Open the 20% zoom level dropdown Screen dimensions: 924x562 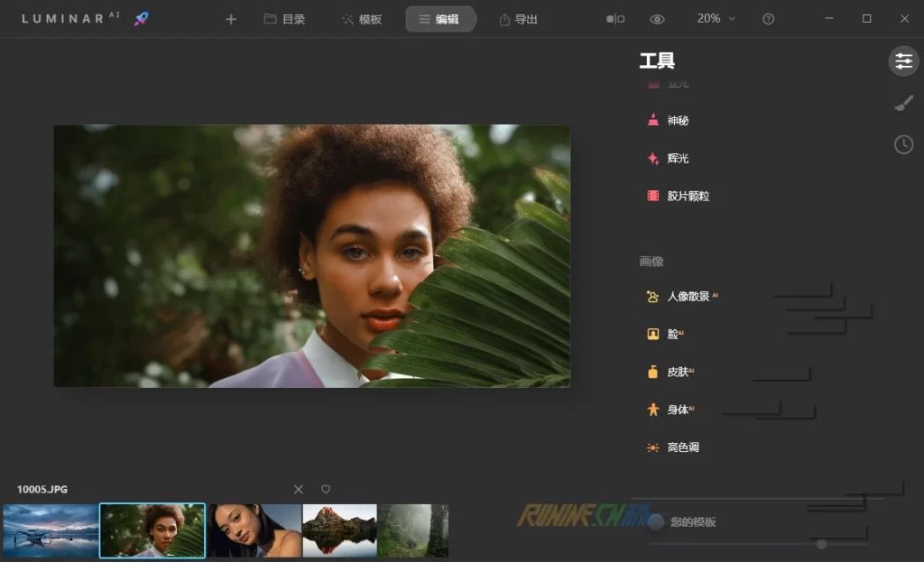[716, 19]
